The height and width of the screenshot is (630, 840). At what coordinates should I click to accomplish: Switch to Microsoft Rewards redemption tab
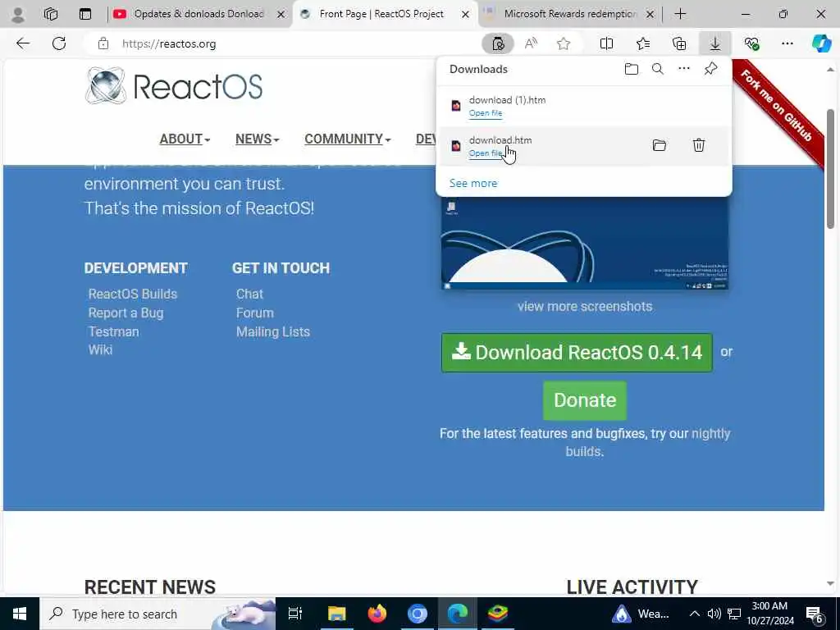click(x=570, y=14)
